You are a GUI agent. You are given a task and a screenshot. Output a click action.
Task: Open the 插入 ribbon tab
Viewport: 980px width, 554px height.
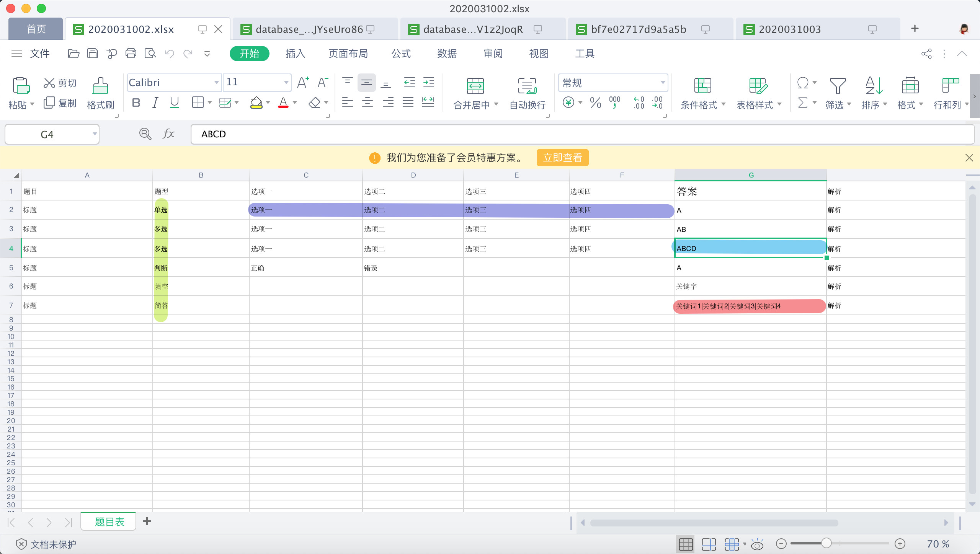click(x=295, y=54)
